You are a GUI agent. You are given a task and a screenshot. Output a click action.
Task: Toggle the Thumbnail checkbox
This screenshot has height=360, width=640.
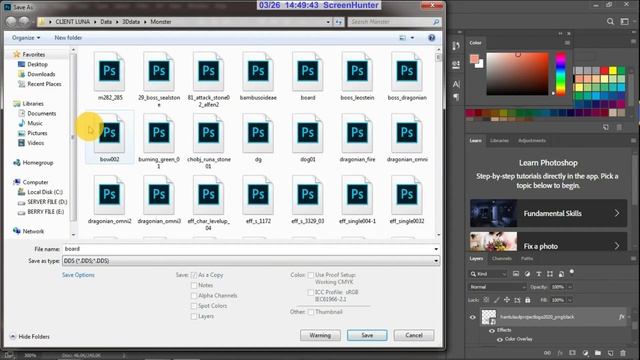(x=311, y=312)
